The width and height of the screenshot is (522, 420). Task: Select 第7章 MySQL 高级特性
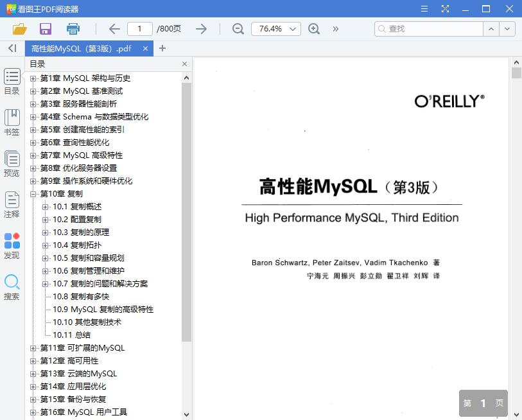(82, 155)
